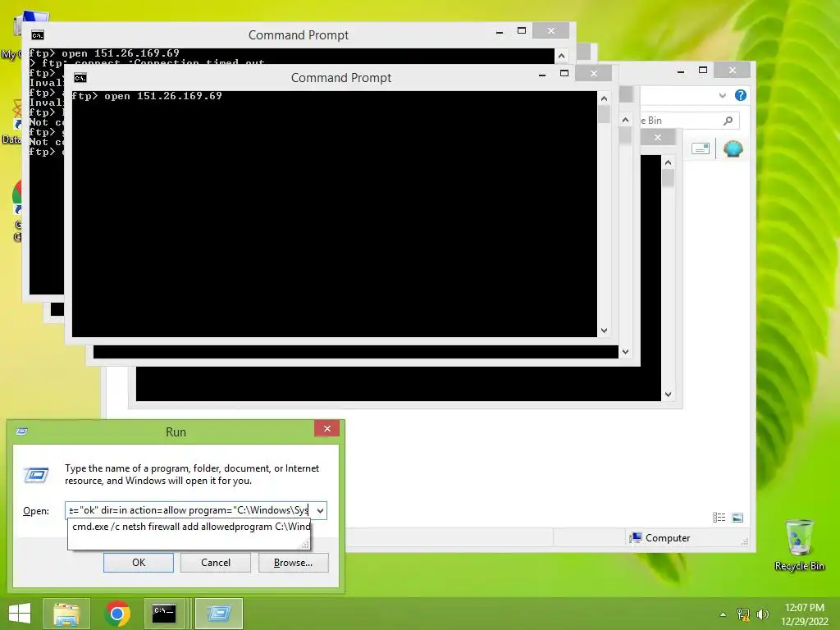Click OK in the Run dialog
840x630 pixels.
[138, 563]
